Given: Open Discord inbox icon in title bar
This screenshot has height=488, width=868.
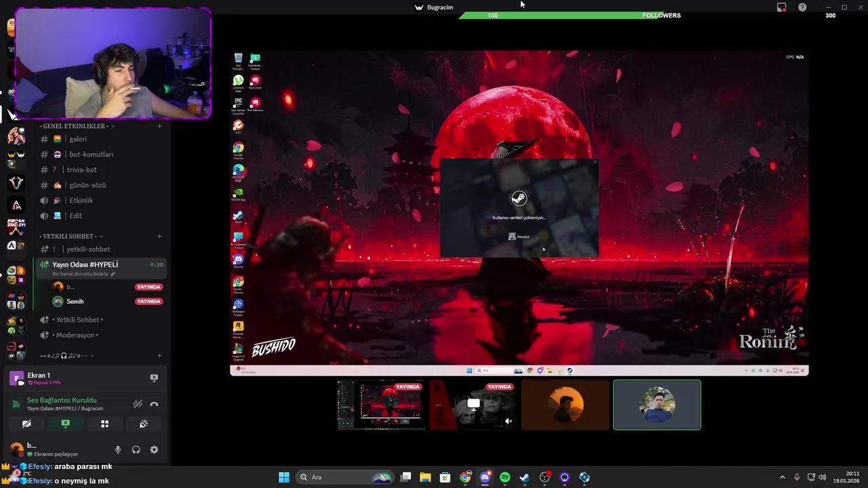Looking at the screenshot, I should click(x=782, y=7).
